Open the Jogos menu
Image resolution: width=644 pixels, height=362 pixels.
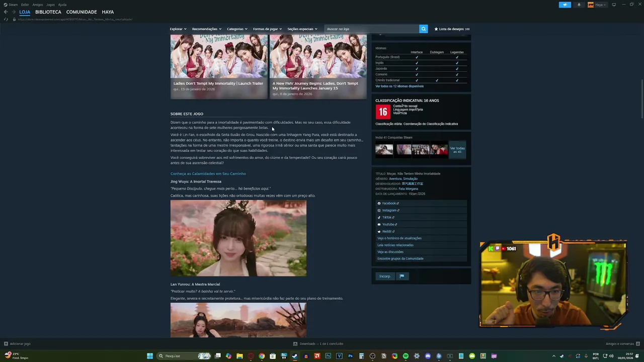50,5
